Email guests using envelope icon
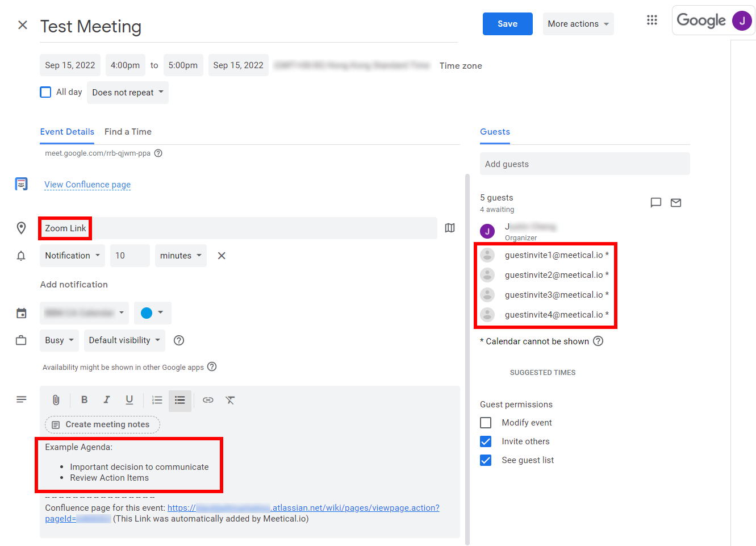Image resolution: width=756 pixels, height=546 pixels. point(676,203)
